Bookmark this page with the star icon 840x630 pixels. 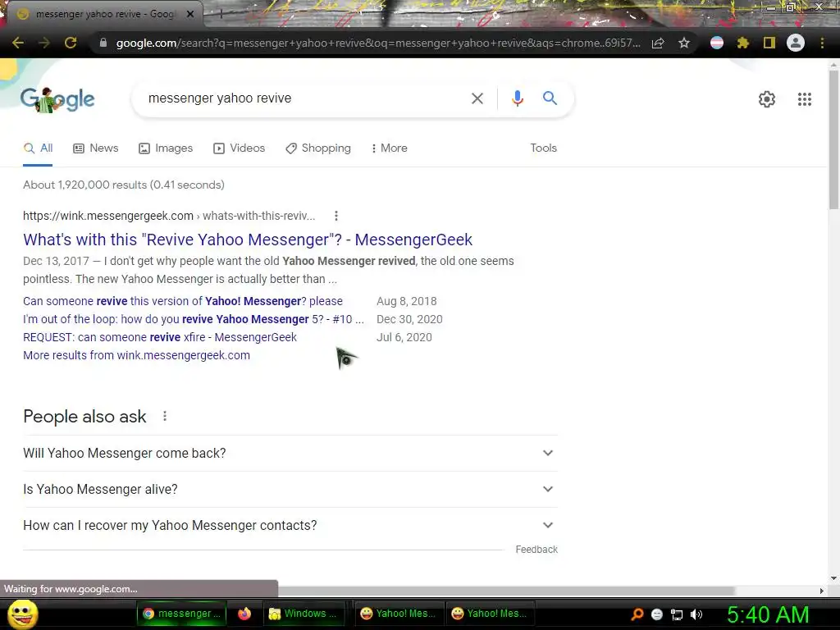click(683, 43)
